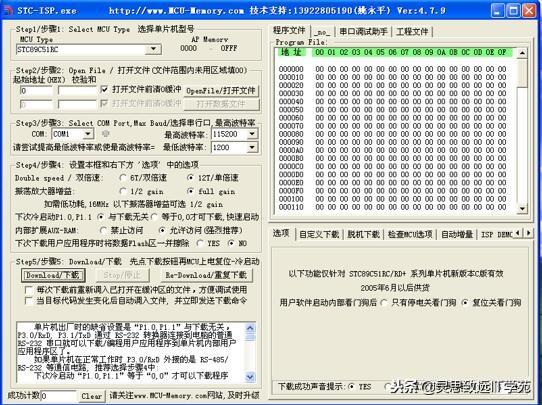
Task: Click hex view scrollbar up arrow
Action: [522, 54]
